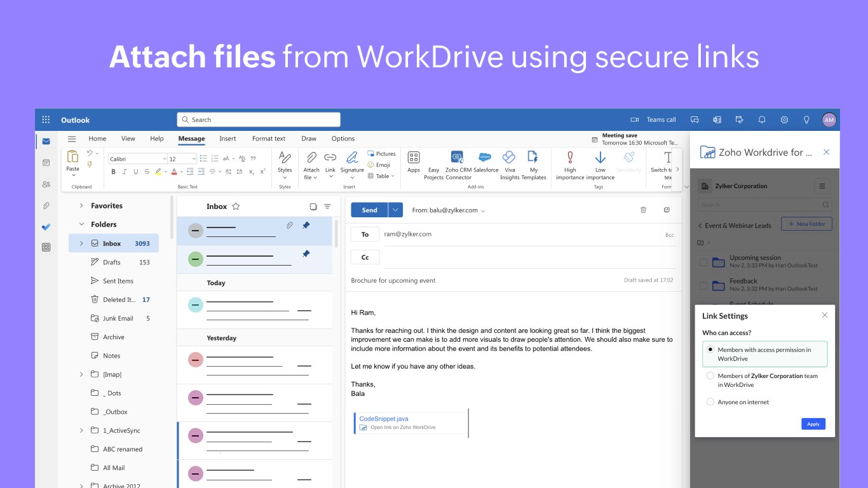
Task: Insert a numbered list
Action: pos(215,158)
